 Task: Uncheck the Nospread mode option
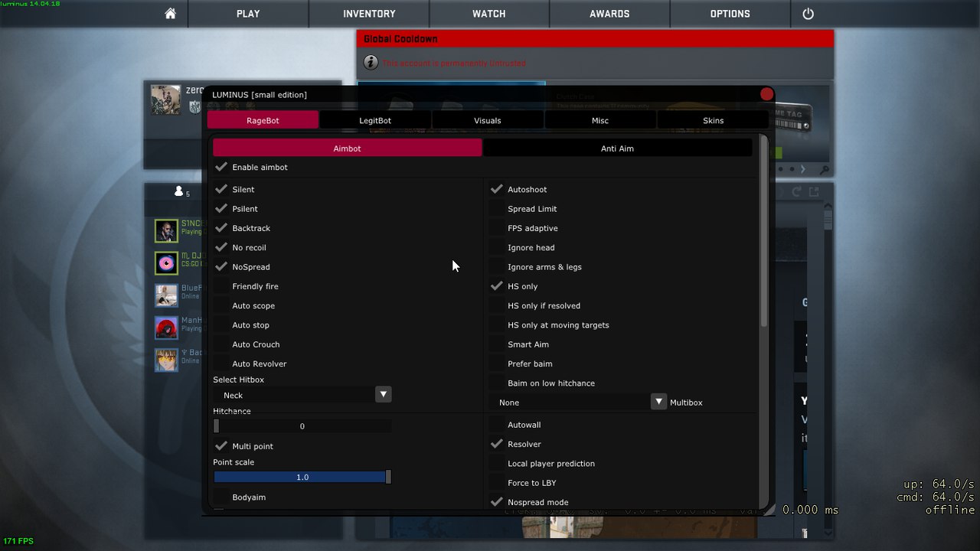[497, 502]
